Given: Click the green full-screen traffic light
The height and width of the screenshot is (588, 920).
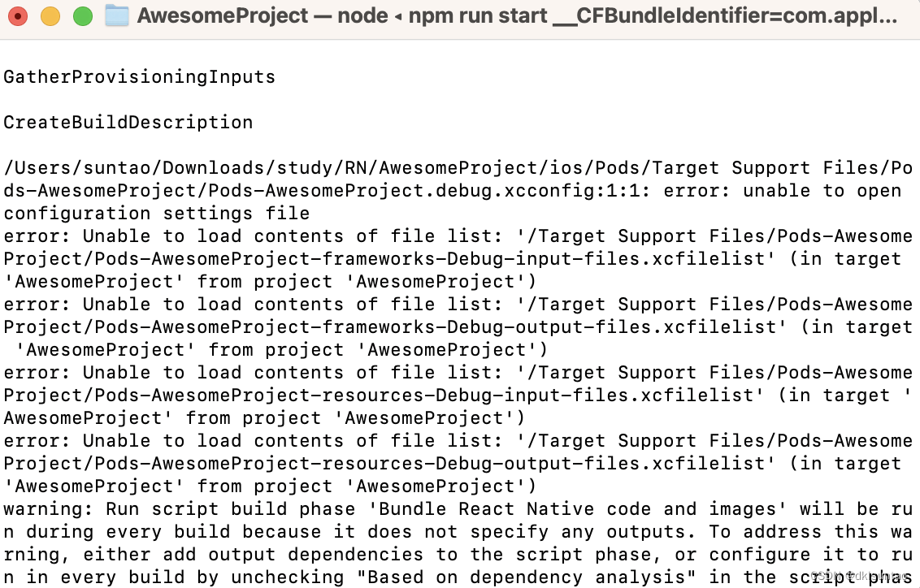Looking at the screenshot, I should point(81,15).
